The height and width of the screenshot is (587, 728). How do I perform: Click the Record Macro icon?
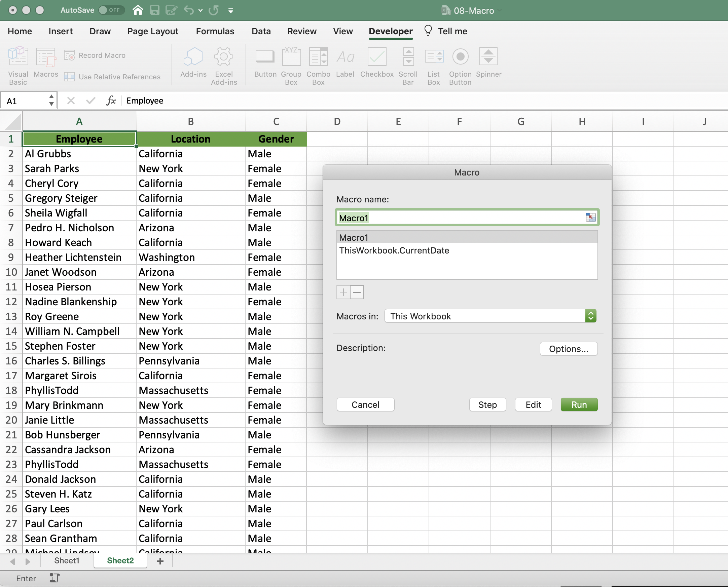[x=69, y=55]
